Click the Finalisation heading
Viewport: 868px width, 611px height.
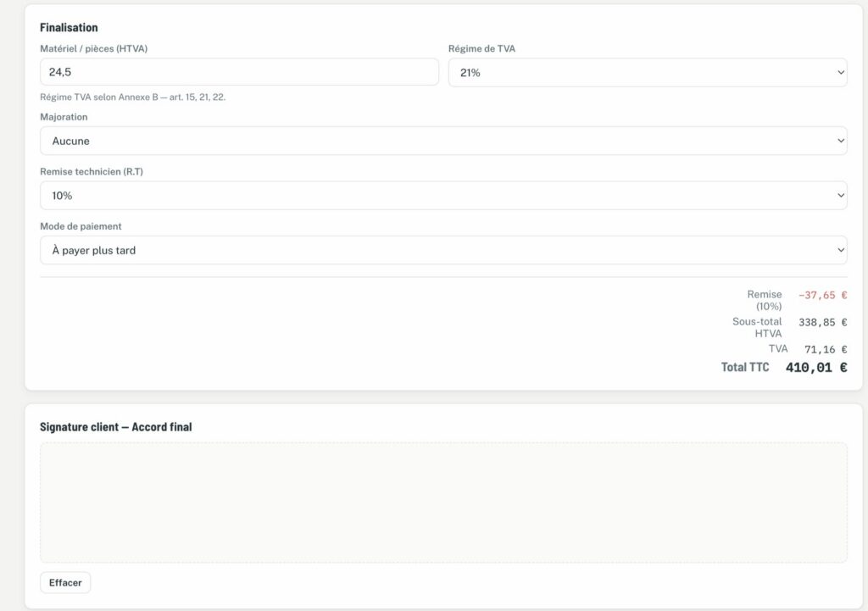pyautogui.click(x=69, y=28)
